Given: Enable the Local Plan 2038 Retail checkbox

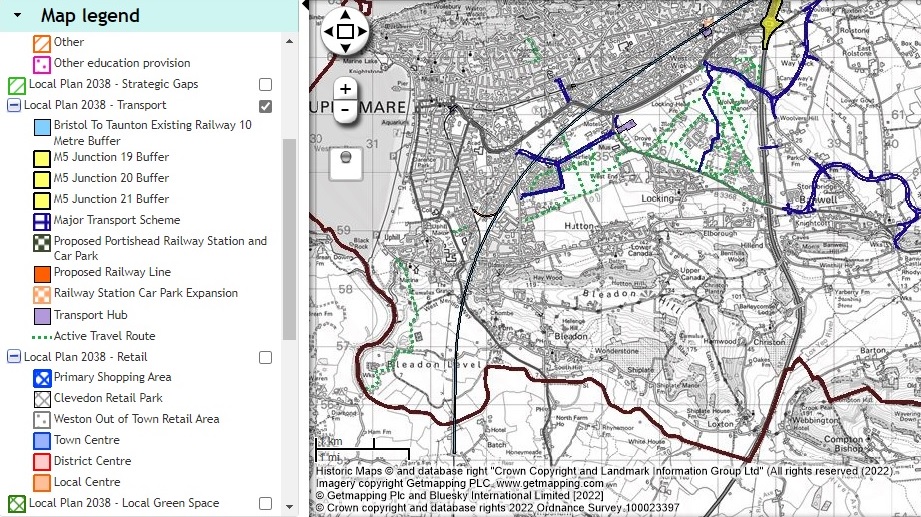Looking at the screenshot, I should click(x=265, y=358).
